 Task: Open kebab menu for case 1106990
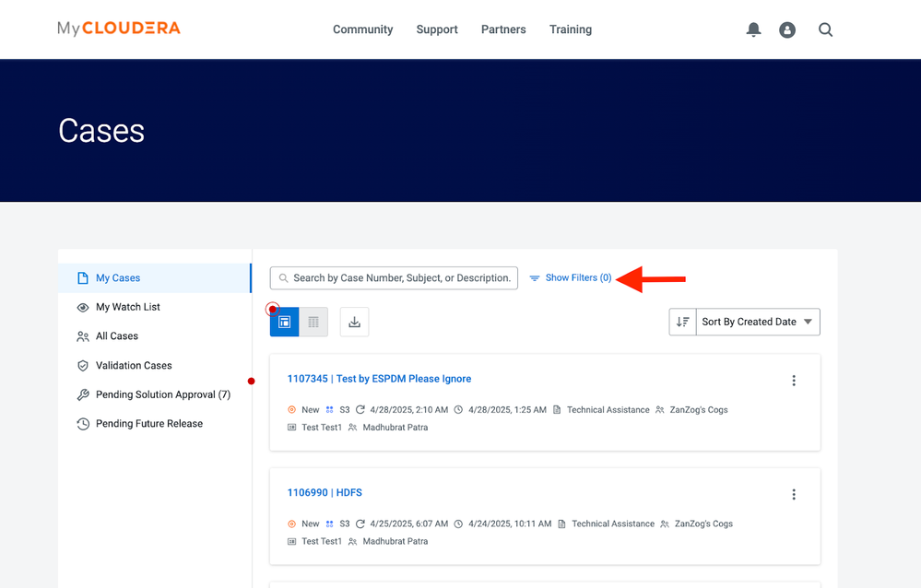[x=794, y=495]
